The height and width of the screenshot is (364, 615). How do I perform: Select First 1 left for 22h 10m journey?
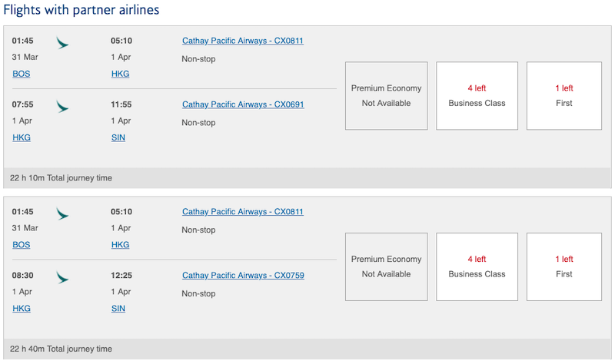(x=564, y=95)
